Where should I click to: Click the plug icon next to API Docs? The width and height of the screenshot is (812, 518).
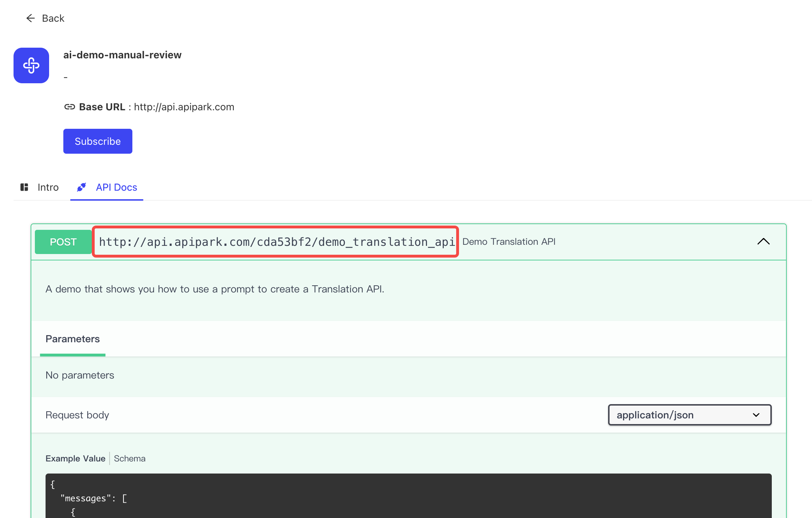(81, 187)
